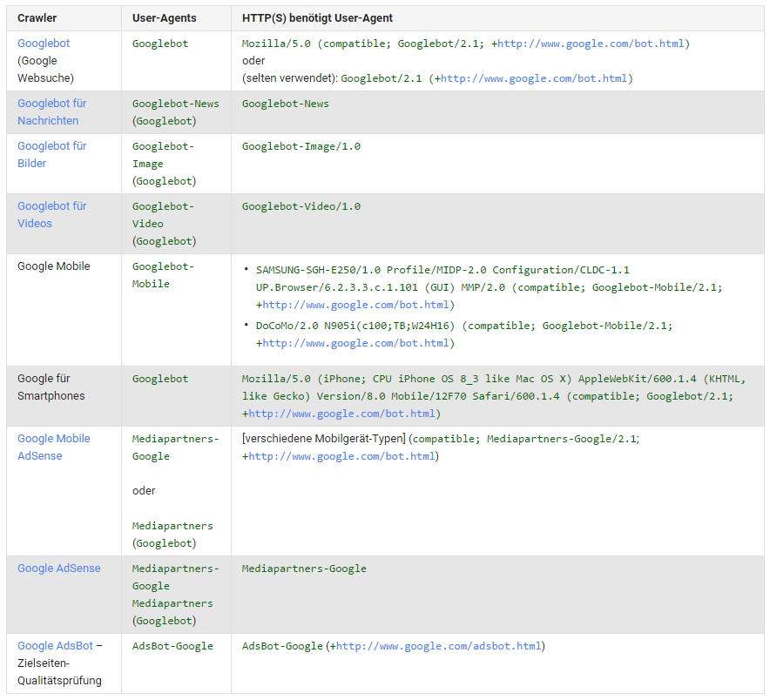Select the Googlebot-Video/1.0 text
The height and width of the screenshot is (700, 770).
pyautogui.click(x=301, y=206)
